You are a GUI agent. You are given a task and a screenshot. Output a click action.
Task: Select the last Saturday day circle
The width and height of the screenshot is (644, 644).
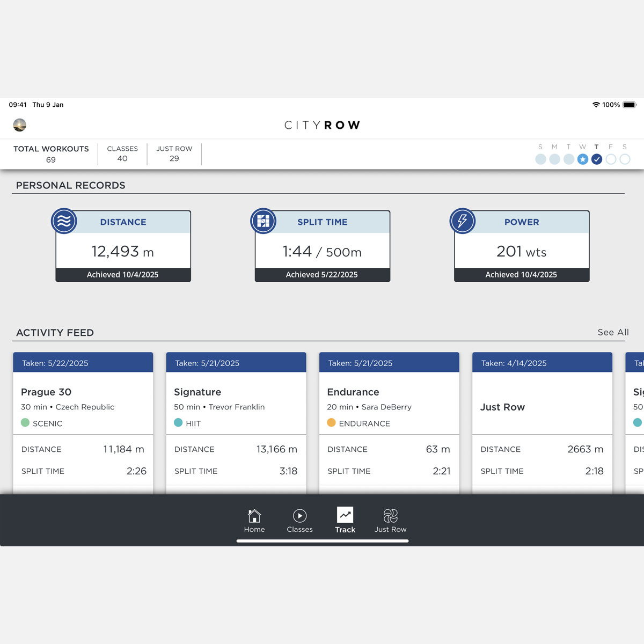coord(625,159)
